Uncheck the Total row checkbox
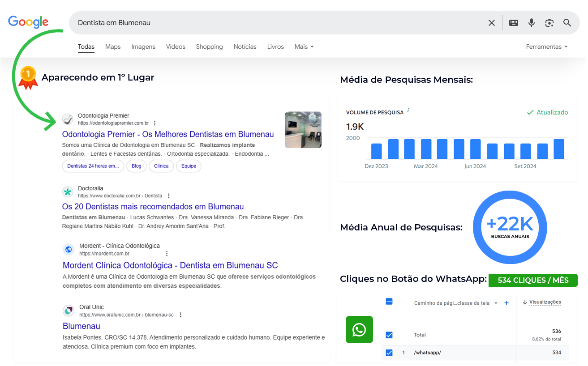This screenshot has height=366, width=588. tap(389, 335)
